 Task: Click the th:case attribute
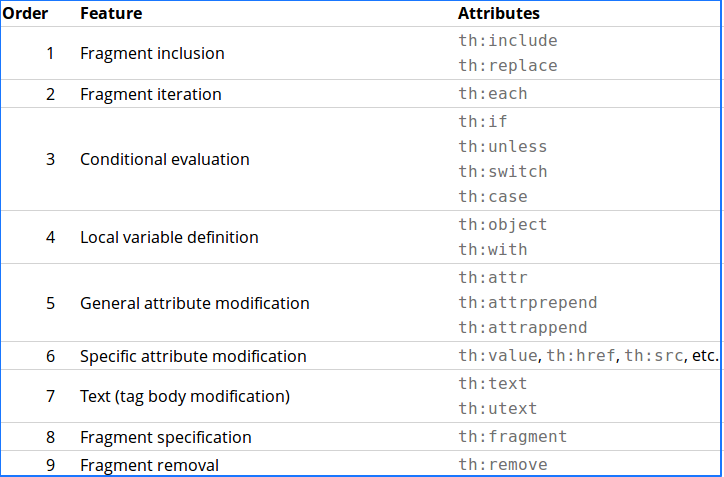493,197
